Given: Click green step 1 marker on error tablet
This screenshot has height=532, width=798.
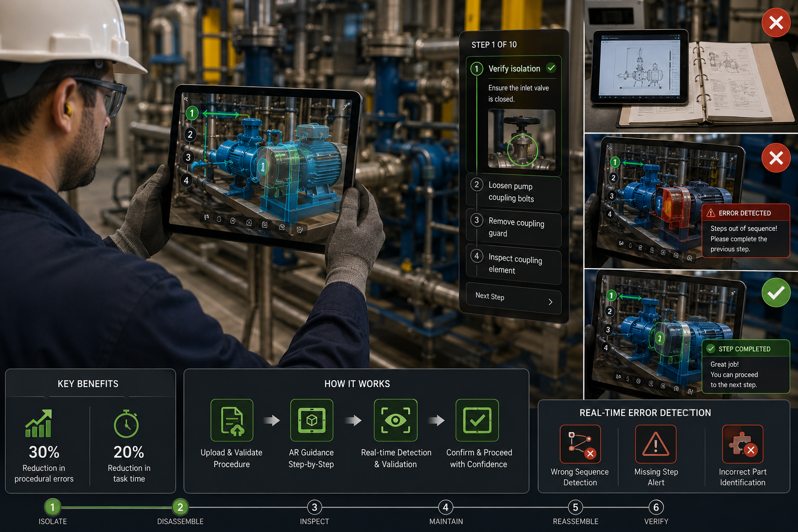Looking at the screenshot, I should point(615,162).
